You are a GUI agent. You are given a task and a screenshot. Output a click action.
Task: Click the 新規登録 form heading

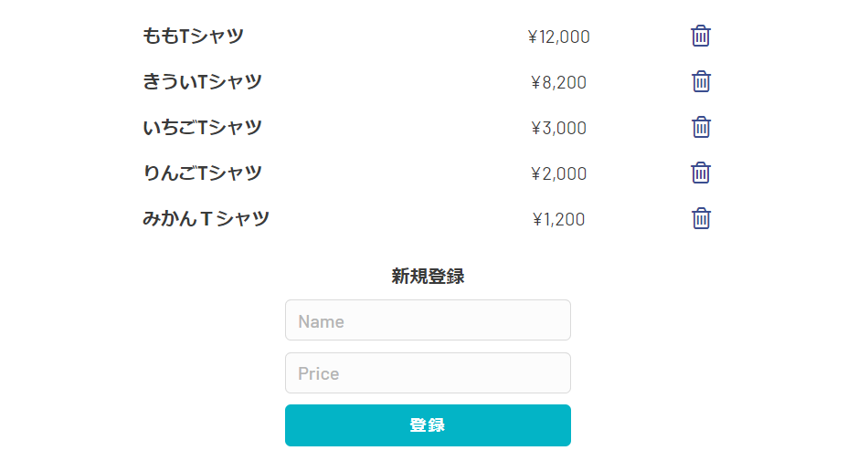(x=428, y=277)
